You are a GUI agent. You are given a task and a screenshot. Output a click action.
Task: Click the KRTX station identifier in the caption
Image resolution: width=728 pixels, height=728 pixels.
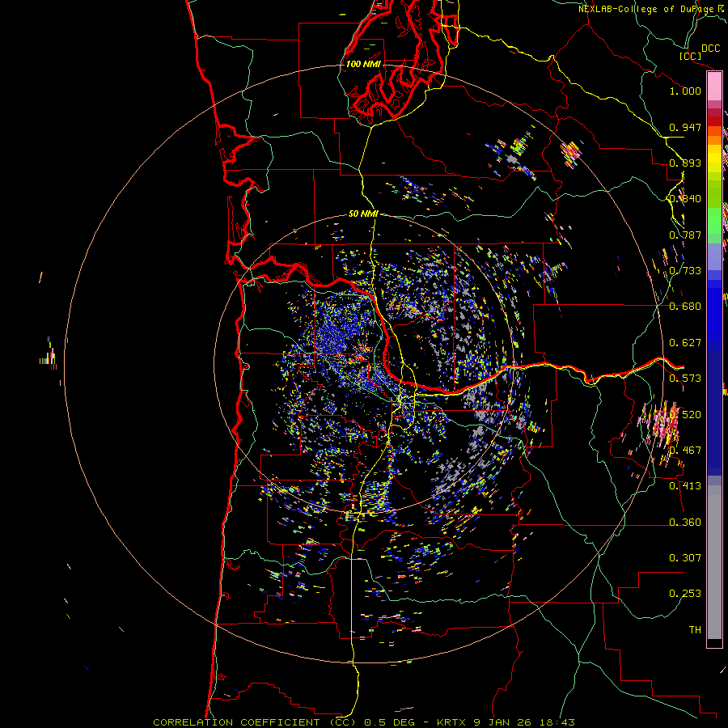pyautogui.click(x=453, y=722)
